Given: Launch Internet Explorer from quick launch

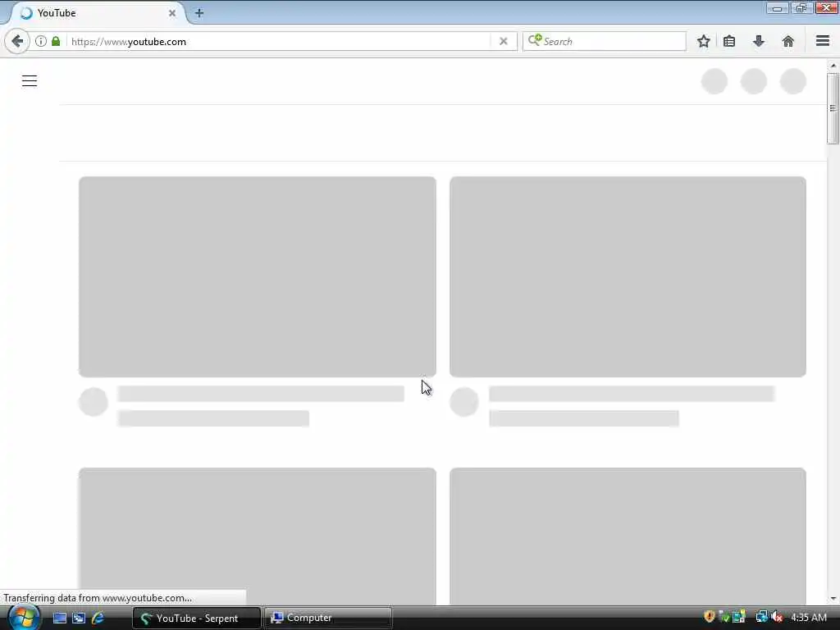Looking at the screenshot, I should (x=98, y=618).
